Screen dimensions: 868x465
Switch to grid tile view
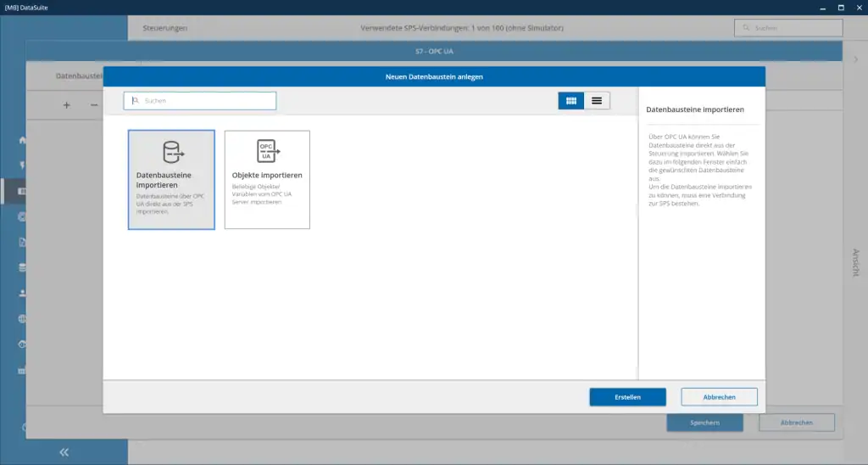[570, 101]
